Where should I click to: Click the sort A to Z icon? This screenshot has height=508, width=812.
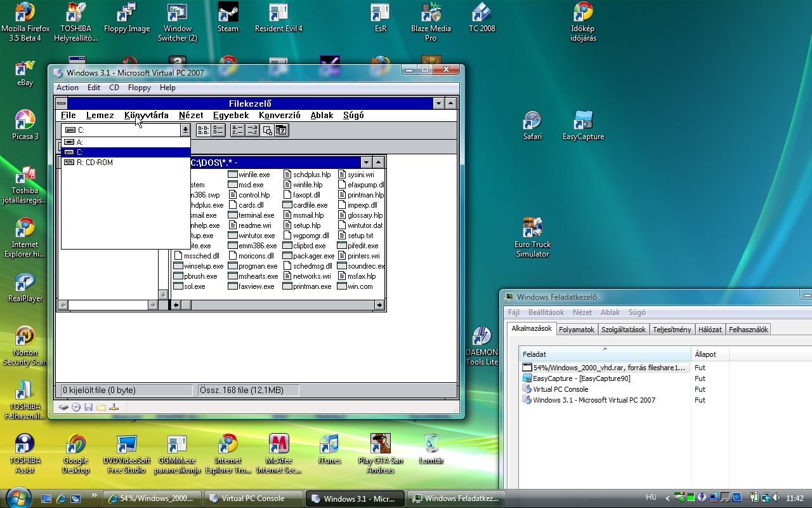(237, 130)
